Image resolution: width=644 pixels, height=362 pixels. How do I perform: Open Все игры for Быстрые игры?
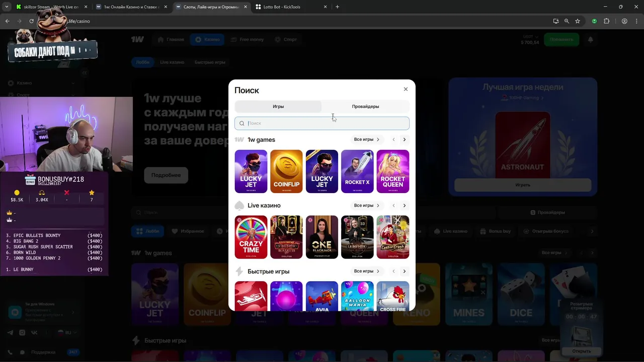[366, 271]
